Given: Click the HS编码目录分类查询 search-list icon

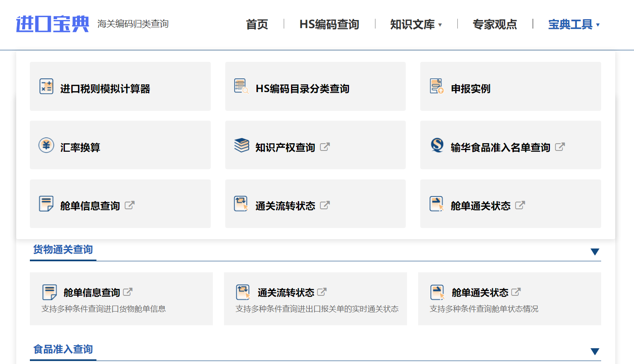Looking at the screenshot, I should (x=241, y=86).
